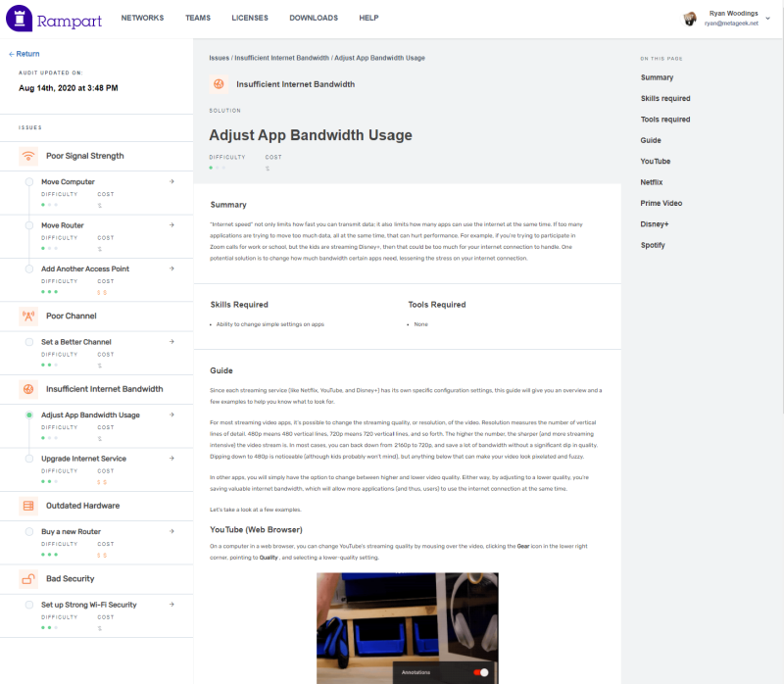
Task: Select the Adjust App Bandwidth Usage radio circle
Action: (x=29, y=415)
